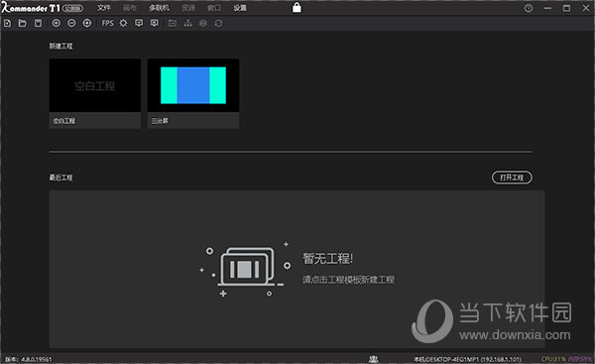Click the CPU usage status indicator
595x364 pixels.
(553, 359)
